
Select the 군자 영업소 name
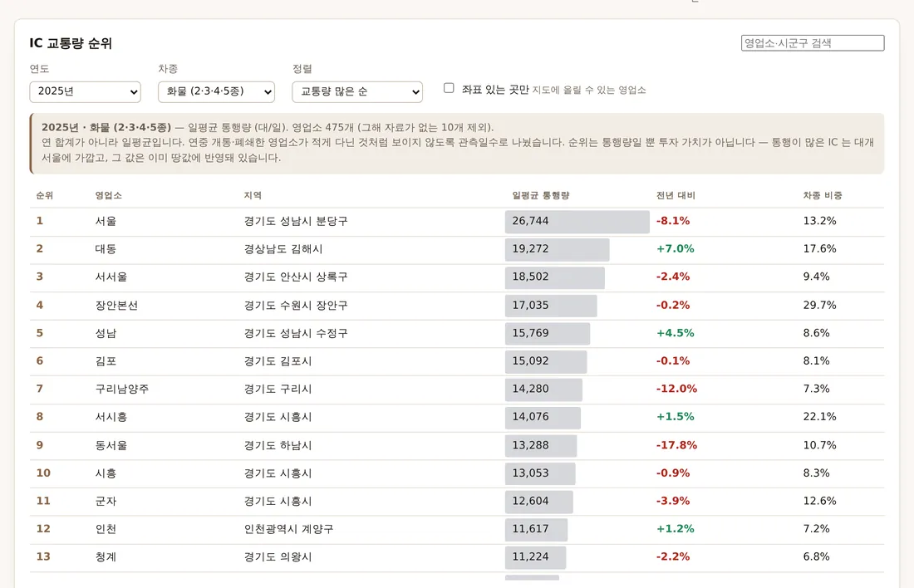coord(106,501)
